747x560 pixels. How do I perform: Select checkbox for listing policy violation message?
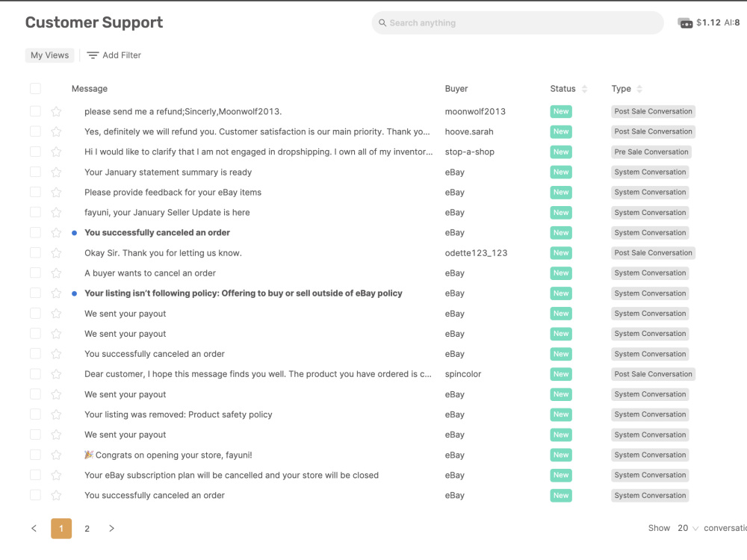point(35,293)
